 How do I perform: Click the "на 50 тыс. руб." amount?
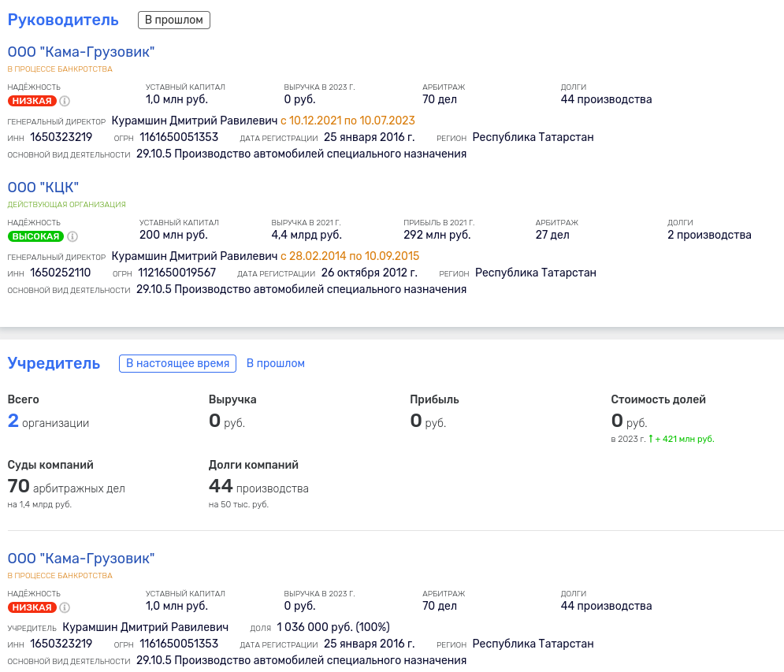239,504
